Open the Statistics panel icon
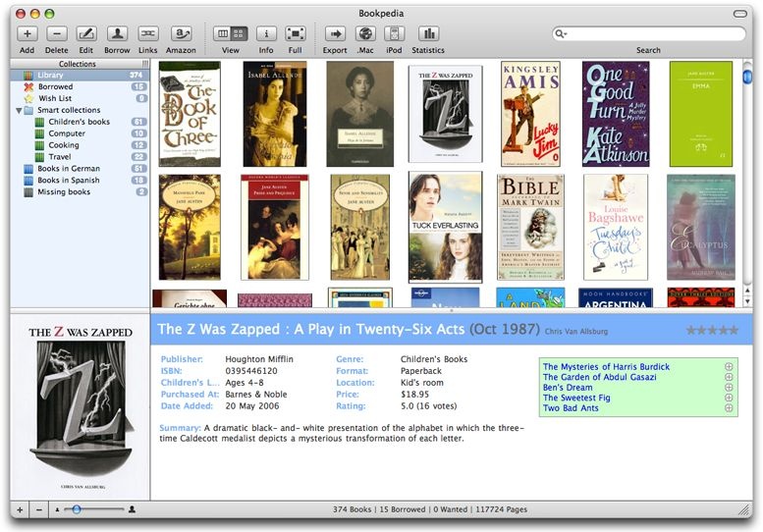Viewport: 763px width, 532px height. (428, 34)
